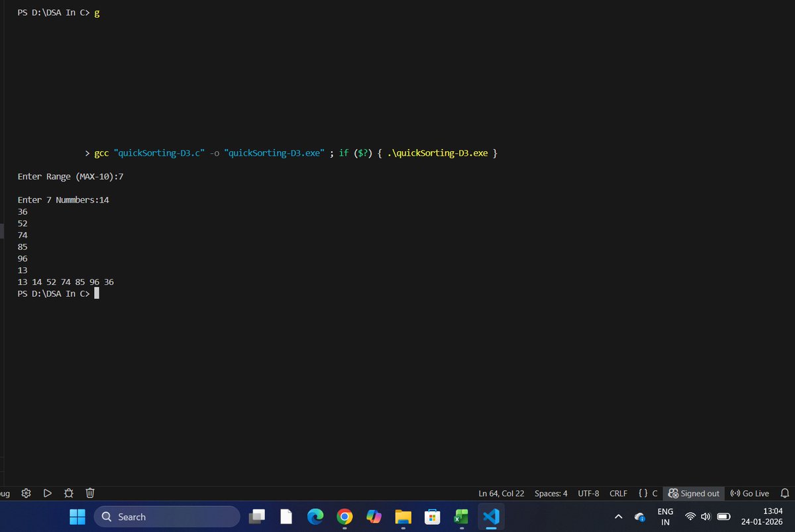Screen dimensions: 795x532
Task: Click the OneDrive cloud tray icon
Action: tap(640, 517)
